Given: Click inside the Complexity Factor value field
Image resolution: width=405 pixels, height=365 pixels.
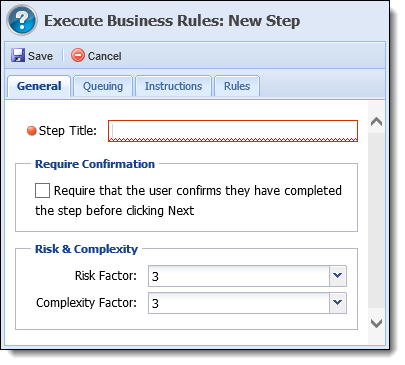Looking at the screenshot, I should click(239, 303).
